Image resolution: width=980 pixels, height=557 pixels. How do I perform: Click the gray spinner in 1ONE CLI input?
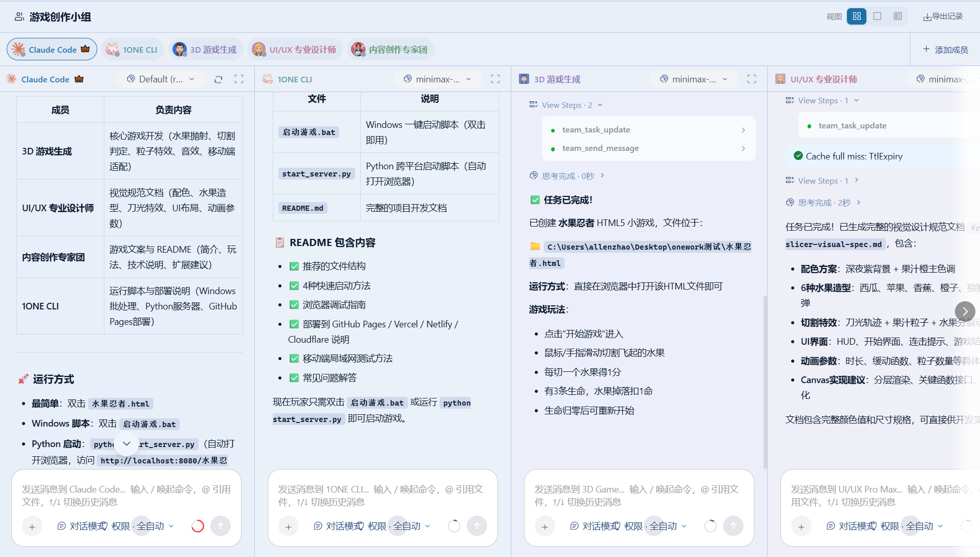(x=454, y=526)
